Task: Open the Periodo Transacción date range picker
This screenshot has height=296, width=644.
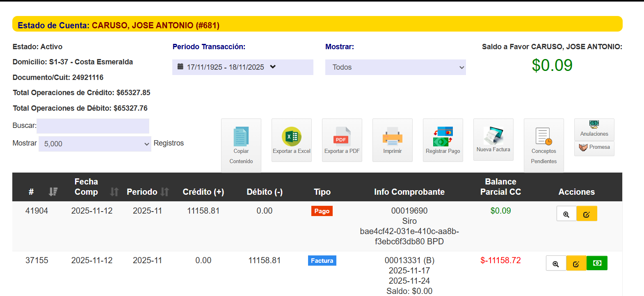Action: tap(242, 67)
